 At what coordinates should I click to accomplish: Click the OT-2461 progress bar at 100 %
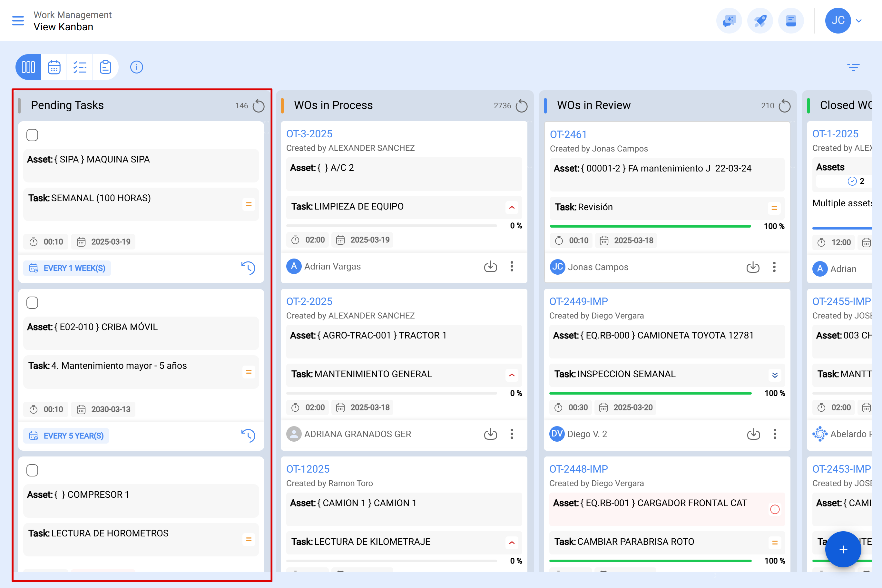tap(650, 227)
